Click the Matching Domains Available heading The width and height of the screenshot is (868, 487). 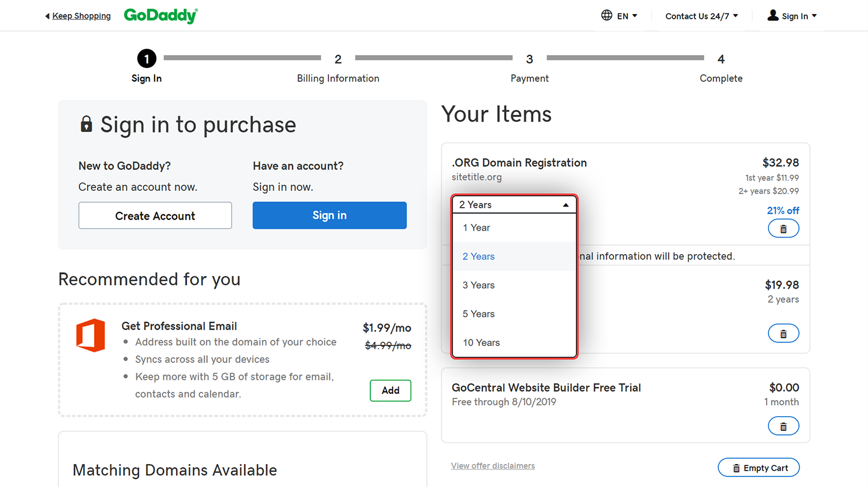tap(175, 470)
